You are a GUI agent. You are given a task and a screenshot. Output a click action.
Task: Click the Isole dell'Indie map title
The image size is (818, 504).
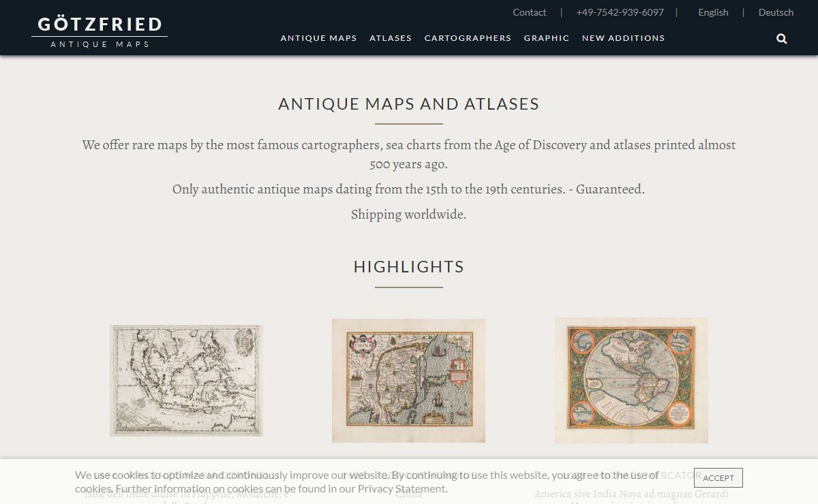click(186, 494)
